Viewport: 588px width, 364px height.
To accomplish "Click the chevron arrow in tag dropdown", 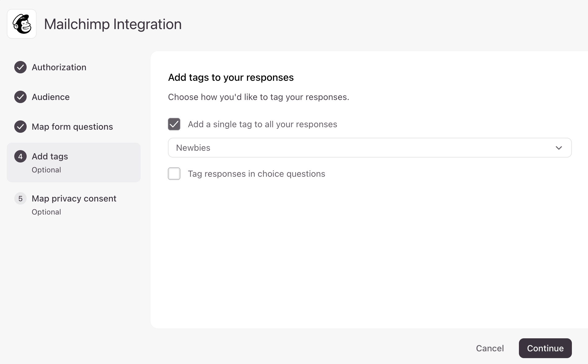I will [x=559, y=148].
